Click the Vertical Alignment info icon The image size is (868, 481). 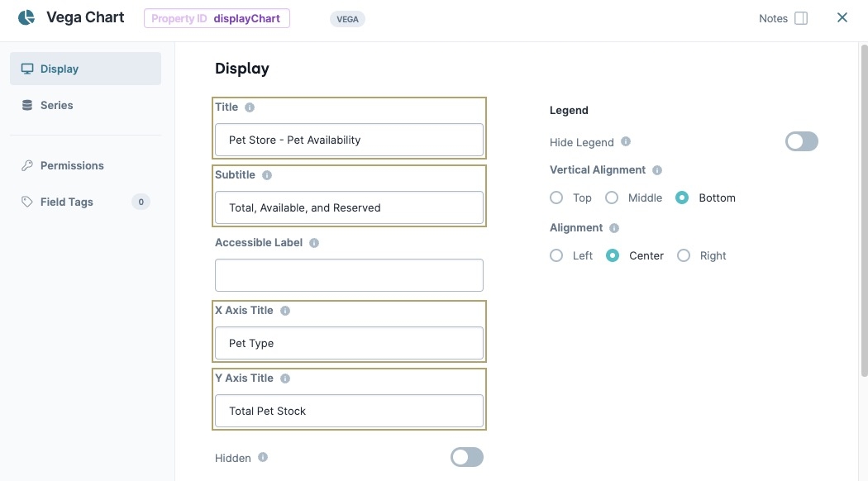(x=657, y=170)
